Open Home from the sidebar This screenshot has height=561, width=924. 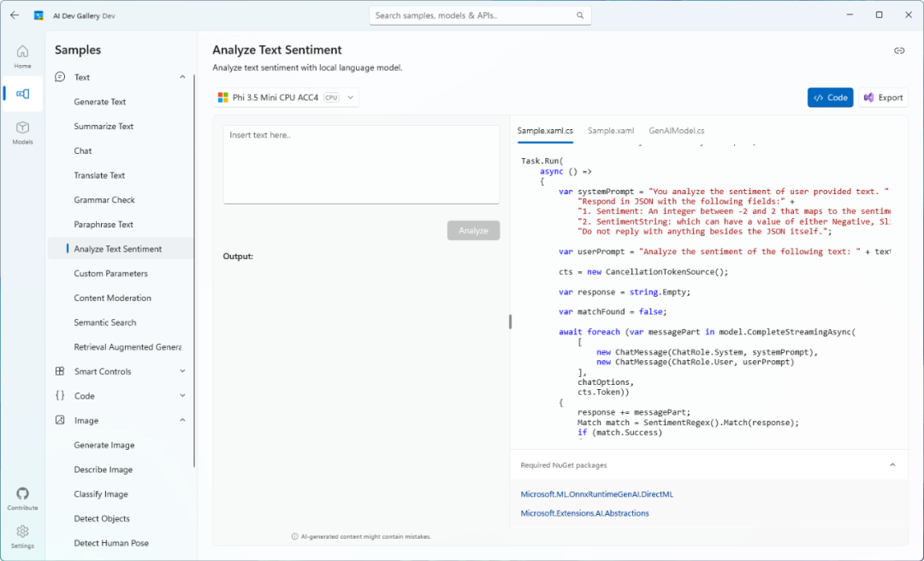click(22, 56)
